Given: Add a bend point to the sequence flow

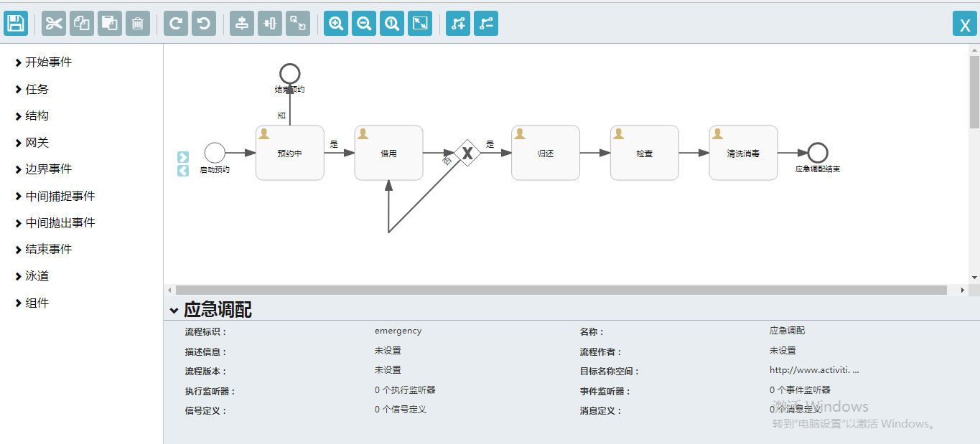Looking at the screenshot, I should pyautogui.click(x=458, y=23).
